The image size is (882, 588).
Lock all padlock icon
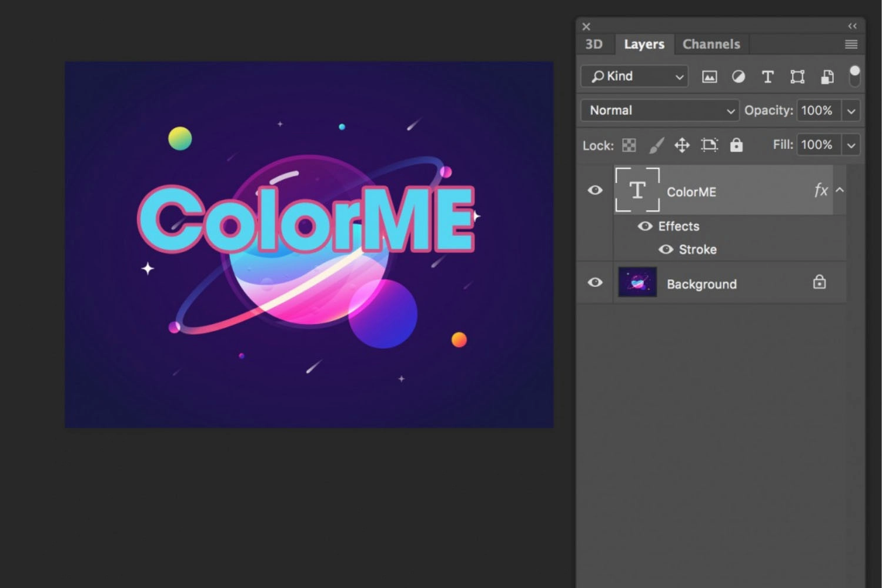(736, 145)
